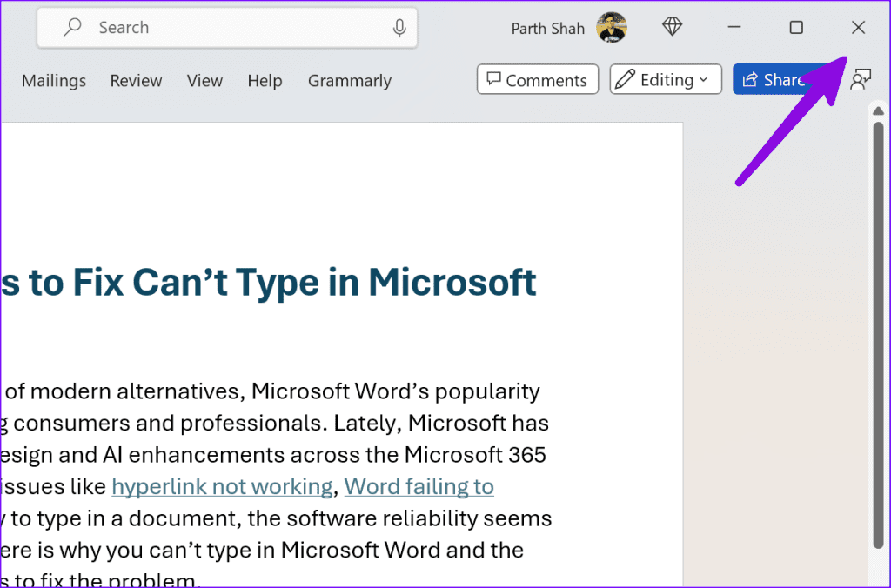Click the microphone icon in the search box

(399, 28)
